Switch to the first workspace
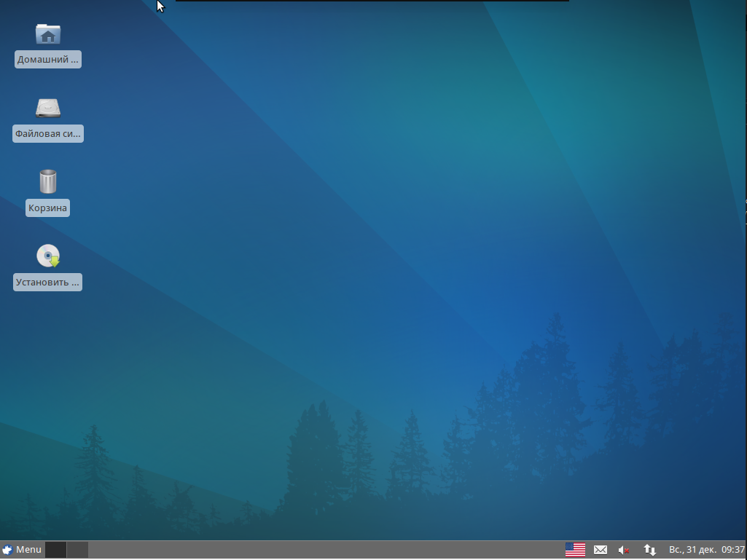This screenshot has height=560, width=747. point(55,550)
